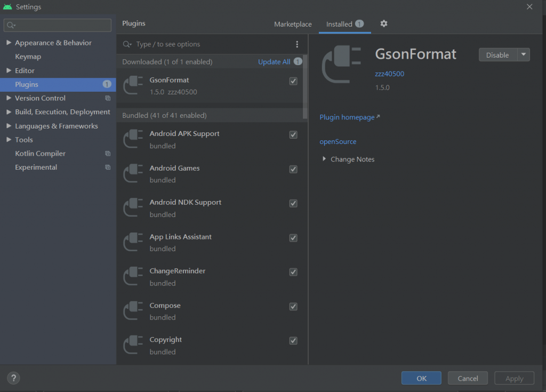This screenshot has width=546, height=392.
Task: Click the Android Games plugin icon
Action: (x=133, y=174)
